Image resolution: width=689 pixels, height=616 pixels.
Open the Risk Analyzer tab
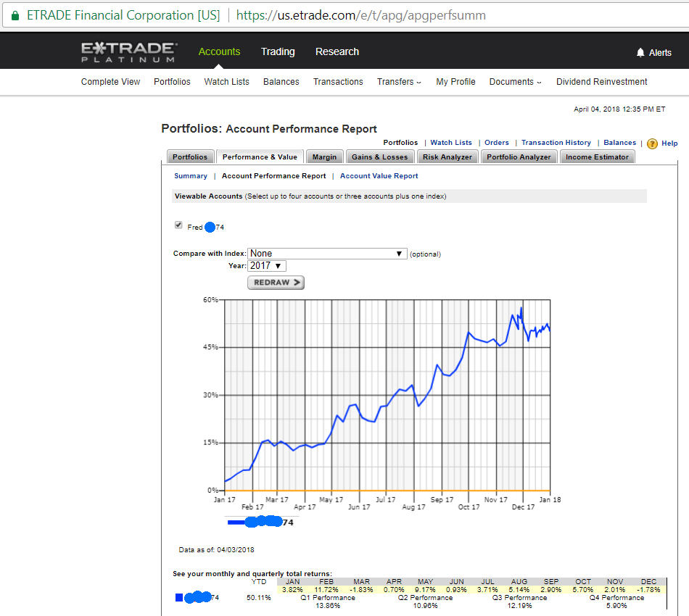pyautogui.click(x=447, y=157)
